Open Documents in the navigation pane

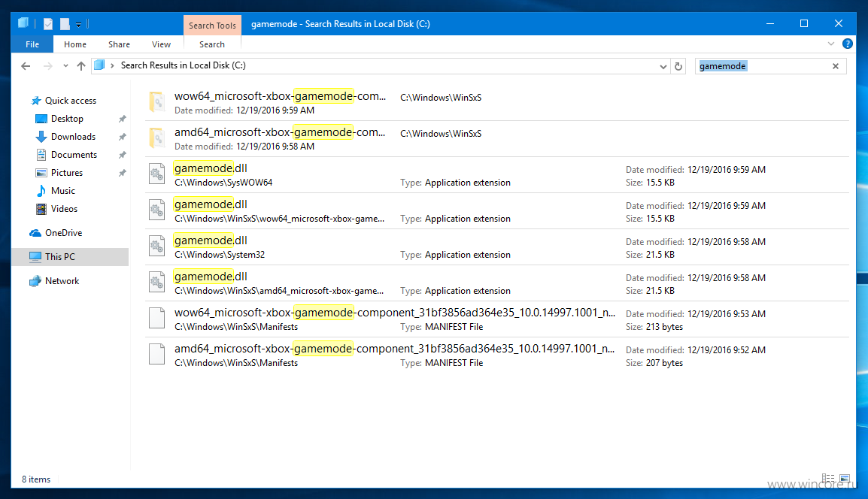coord(74,155)
